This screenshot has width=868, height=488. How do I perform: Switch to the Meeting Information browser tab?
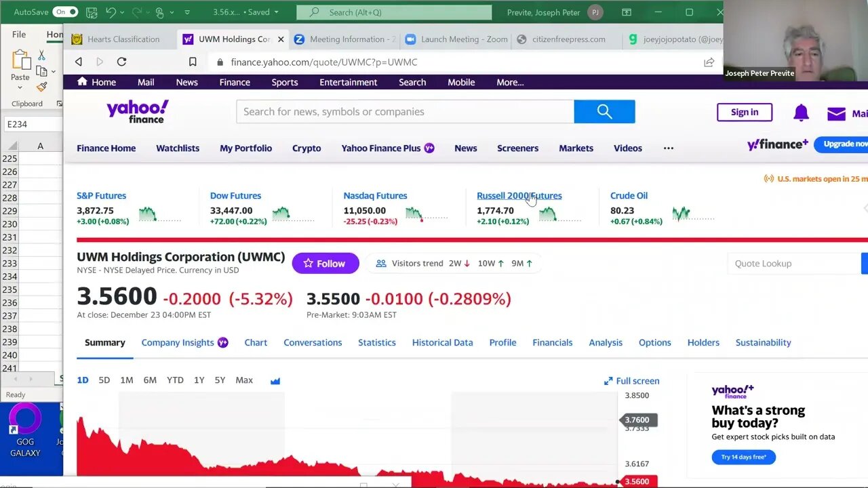(345, 39)
